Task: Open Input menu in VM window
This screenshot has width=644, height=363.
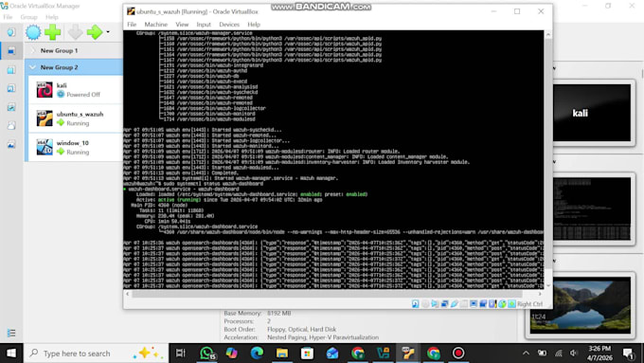Action: tap(204, 25)
